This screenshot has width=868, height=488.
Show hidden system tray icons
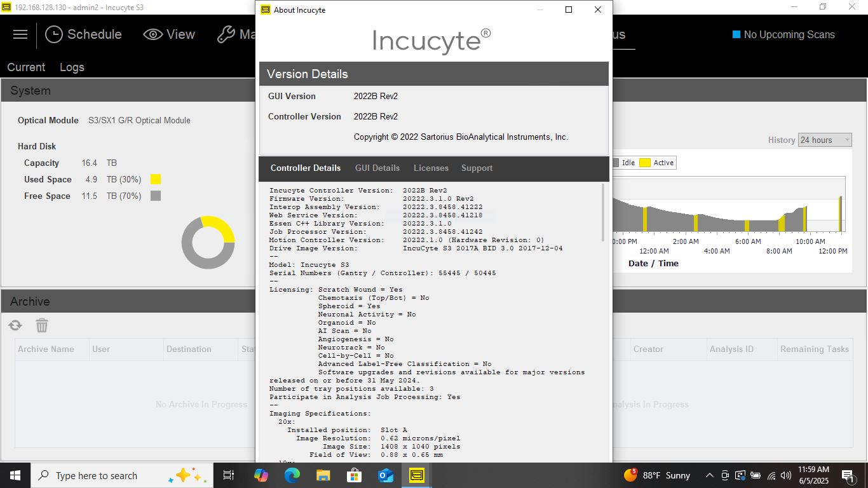click(x=709, y=475)
